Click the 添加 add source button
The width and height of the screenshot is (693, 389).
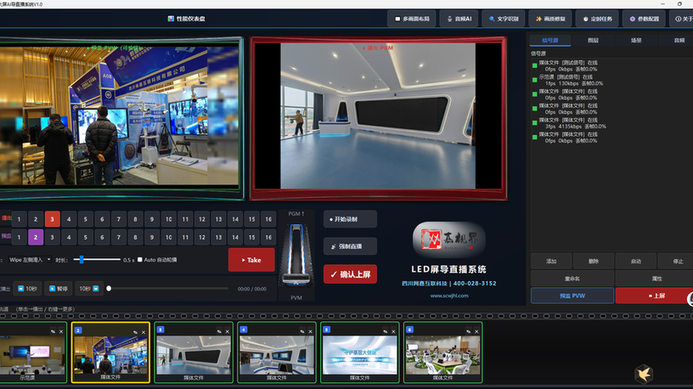pos(551,261)
